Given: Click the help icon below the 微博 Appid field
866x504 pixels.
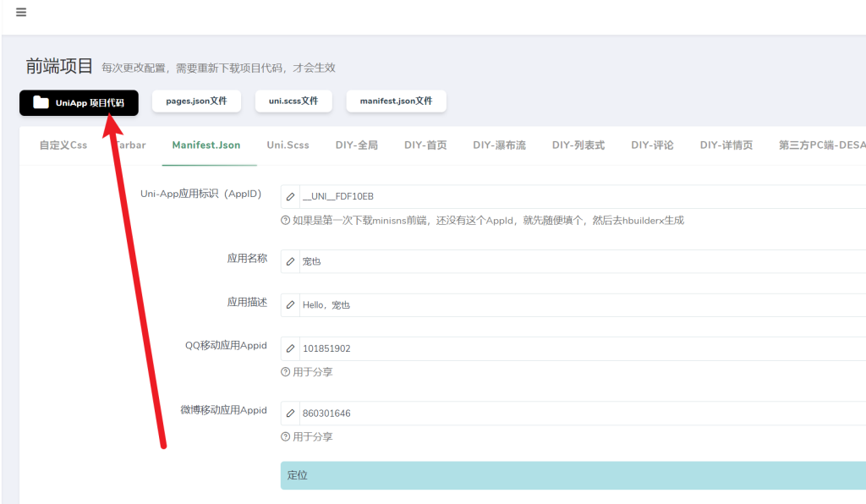Looking at the screenshot, I should point(286,436).
